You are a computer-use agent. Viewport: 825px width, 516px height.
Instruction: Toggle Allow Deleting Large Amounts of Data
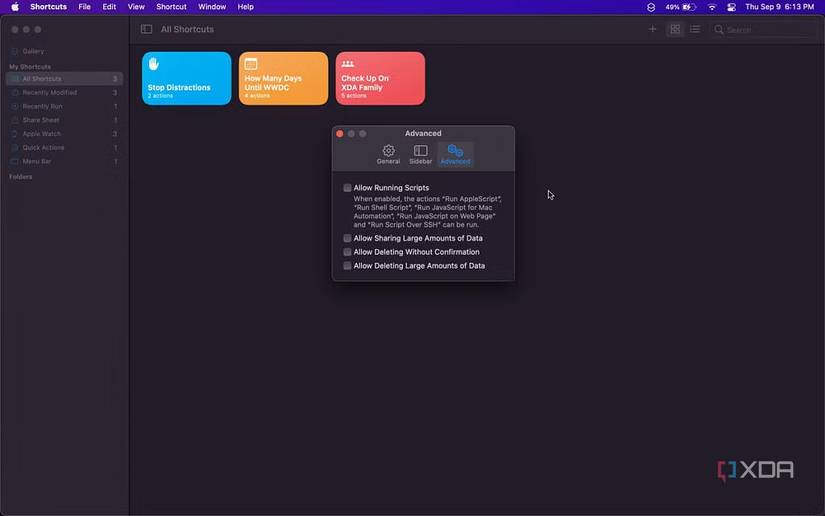click(347, 266)
